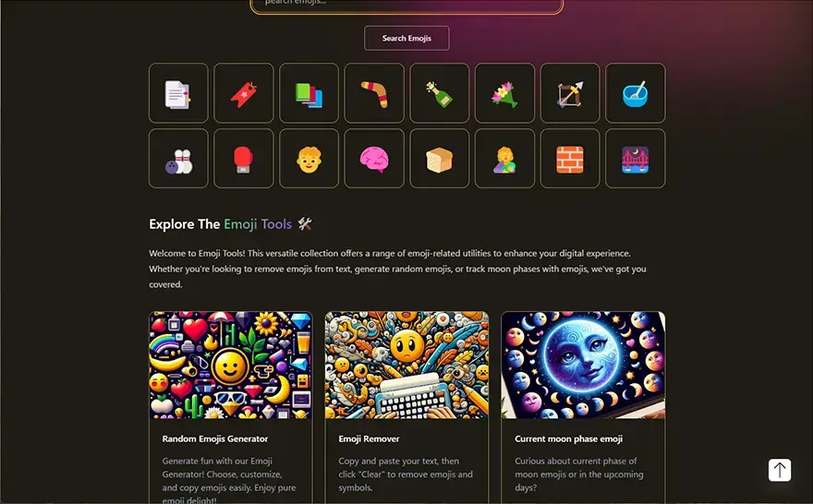Pick the bridge at night emoji
This screenshot has height=504, width=813.
[636, 159]
